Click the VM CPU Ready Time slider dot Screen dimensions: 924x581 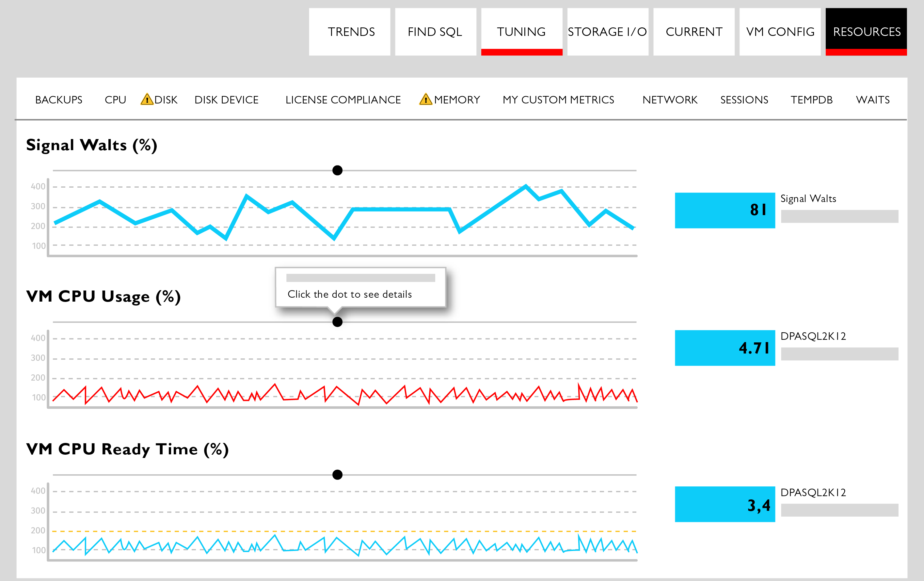337,475
